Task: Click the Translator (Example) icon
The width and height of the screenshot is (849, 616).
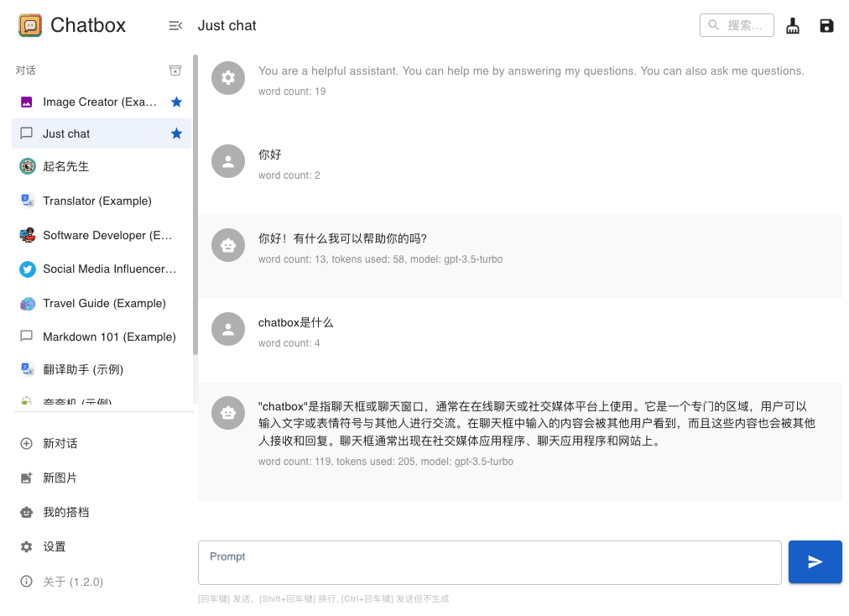Action: pyautogui.click(x=28, y=201)
